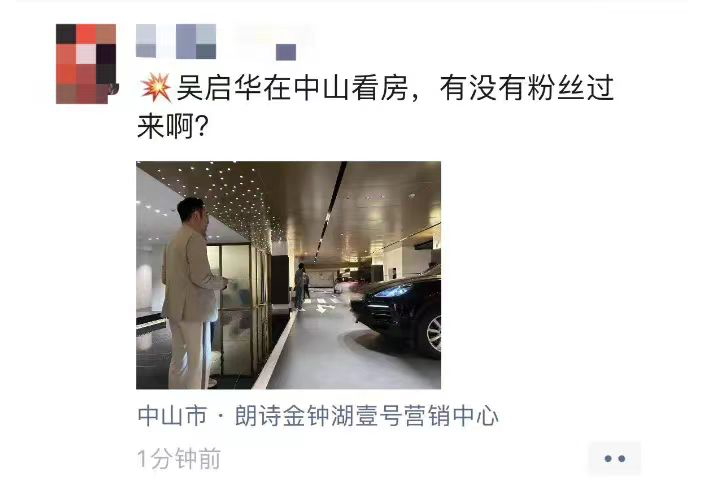Tap the distant person standing in photo
This screenshot has width=702, height=484.
click(301, 287)
